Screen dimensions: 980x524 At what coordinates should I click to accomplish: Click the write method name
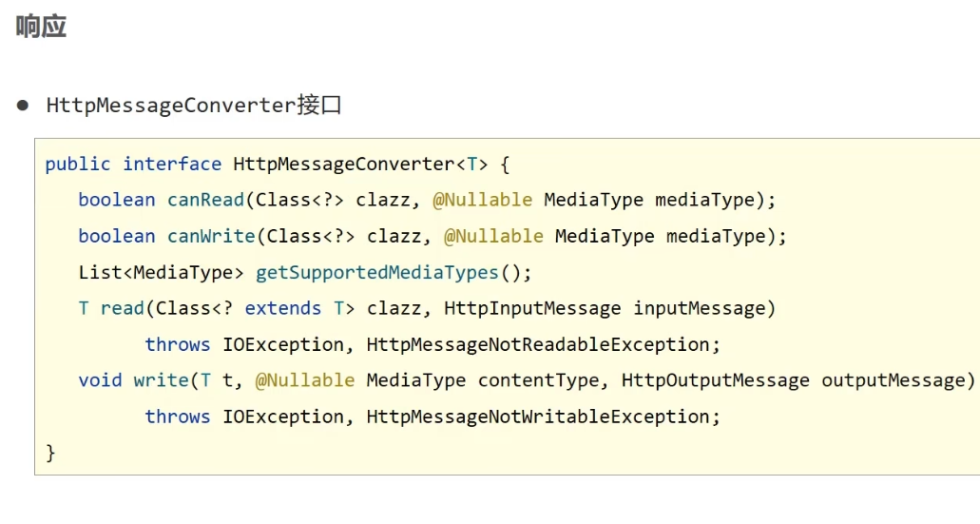(x=162, y=380)
